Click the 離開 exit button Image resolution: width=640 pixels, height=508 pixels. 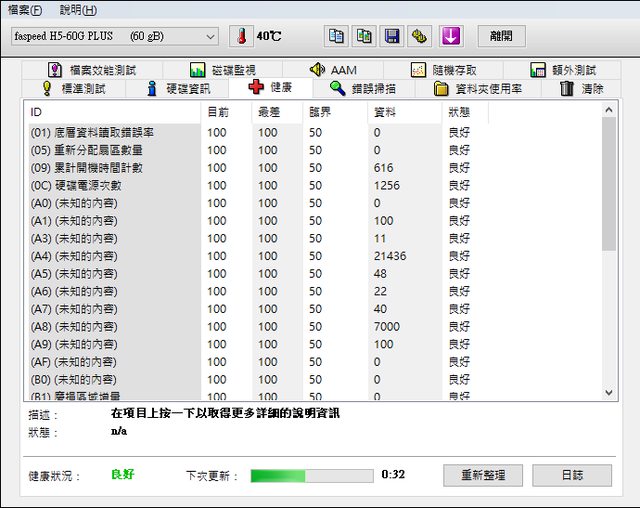pyautogui.click(x=500, y=36)
